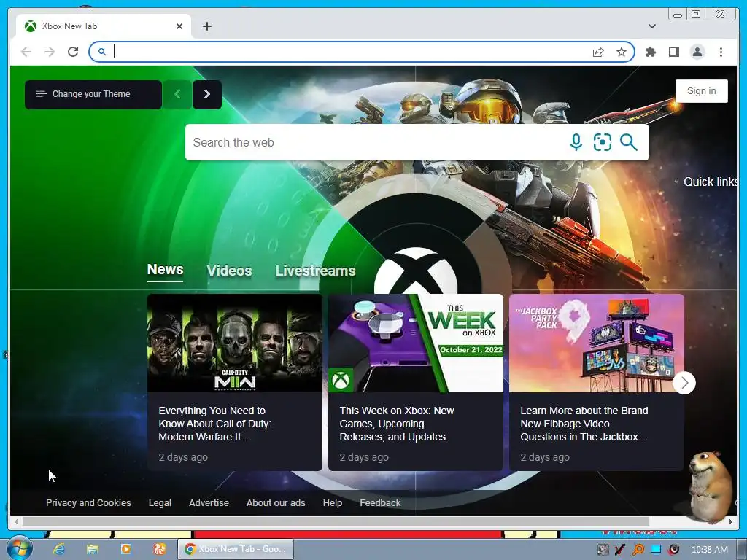Open the Advertise footer link

click(x=209, y=503)
